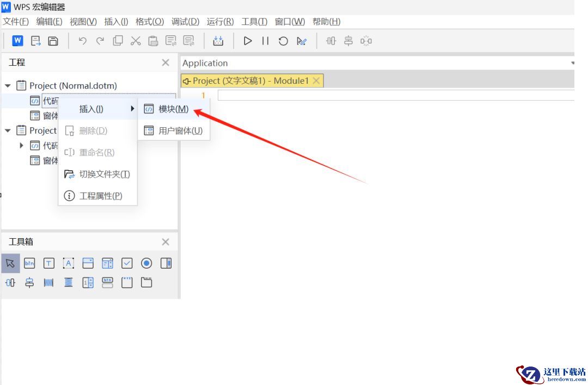Select the label (A) control in toolbox
The image size is (588, 385).
(x=69, y=263)
